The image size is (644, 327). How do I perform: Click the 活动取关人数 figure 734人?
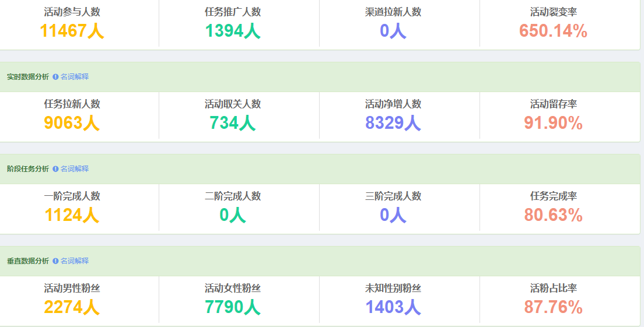(232, 123)
